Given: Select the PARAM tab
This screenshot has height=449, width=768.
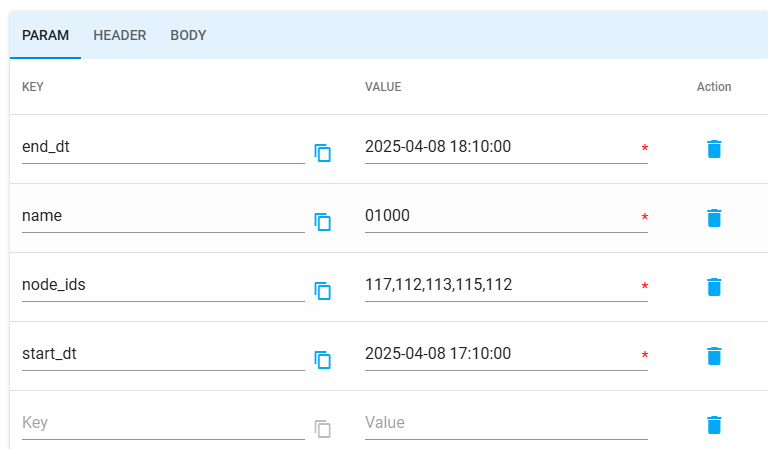Looking at the screenshot, I should pos(46,35).
